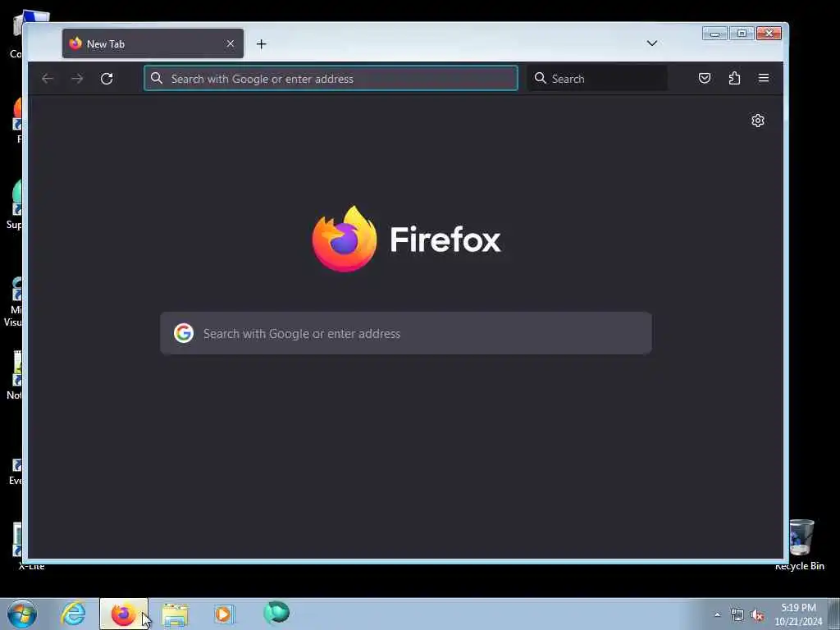Screen dimensions: 840x630
Task: Show hidden system tray icons
Action: pyautogui.click(x=717, y=615)
